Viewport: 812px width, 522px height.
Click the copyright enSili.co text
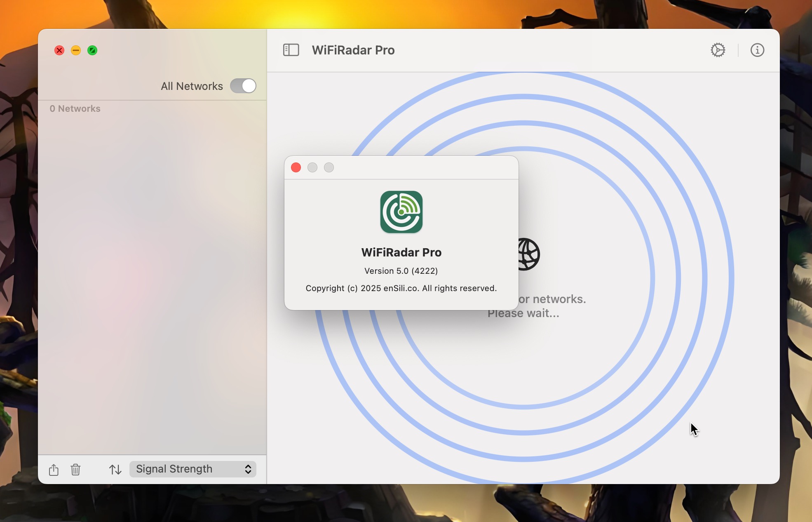coord(401,288)
